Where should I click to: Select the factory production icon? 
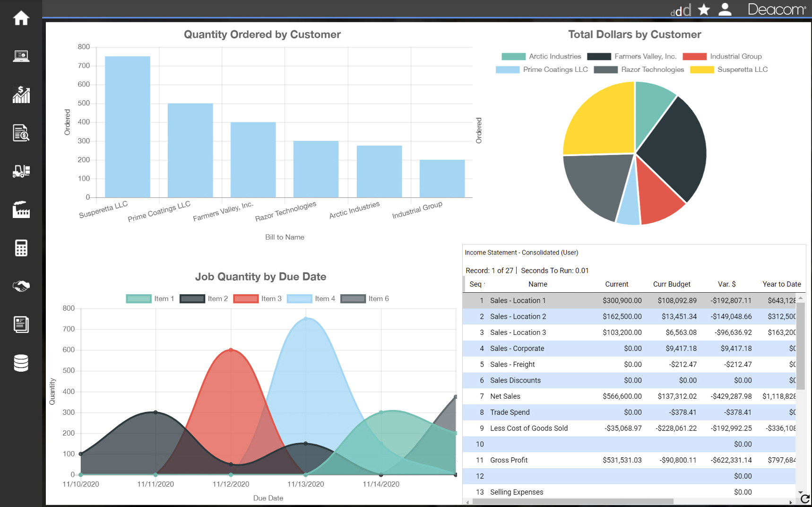[21, 210]
